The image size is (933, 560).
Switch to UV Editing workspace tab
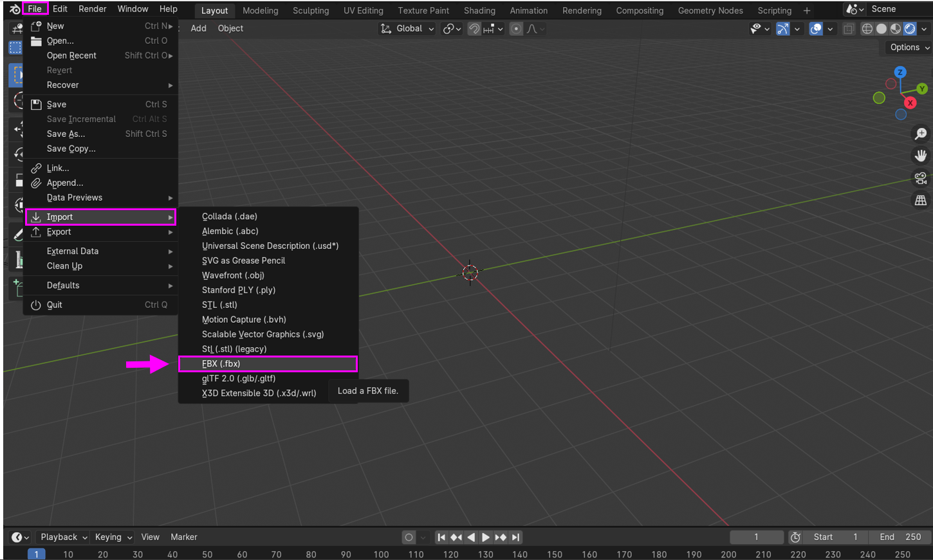click(364, 11)
